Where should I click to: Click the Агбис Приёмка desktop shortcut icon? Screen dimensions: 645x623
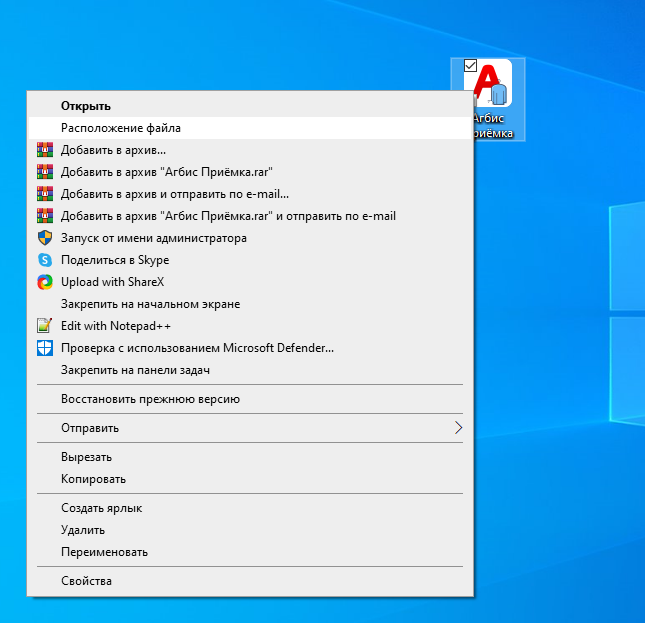(492, 87)
